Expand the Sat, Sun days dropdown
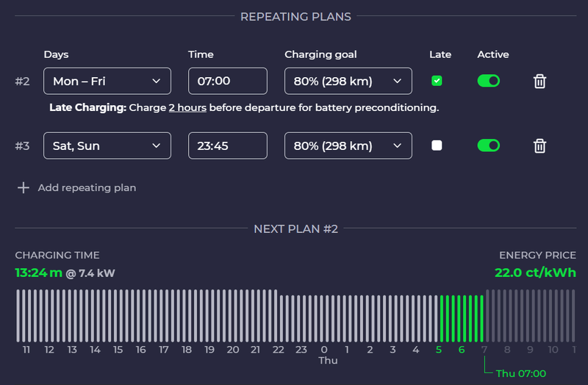Viewport: 588px width, 385px height. coord(107,145)
